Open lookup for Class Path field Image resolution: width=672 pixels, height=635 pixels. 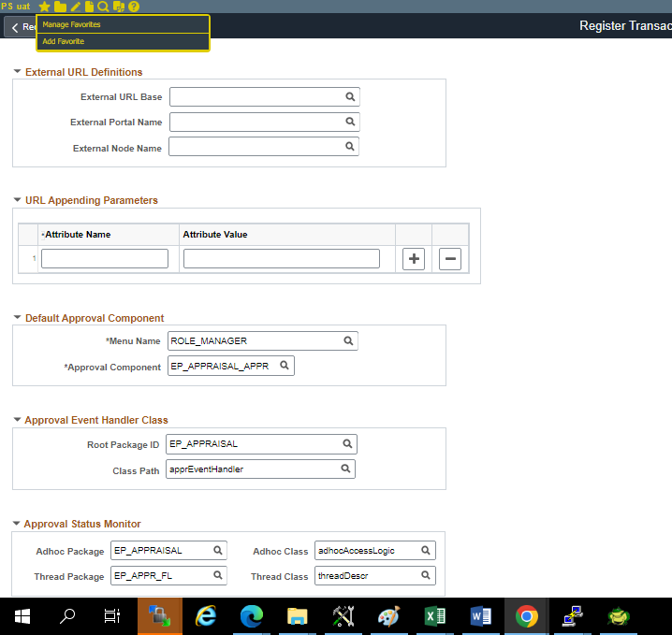[x=345, y=469]
